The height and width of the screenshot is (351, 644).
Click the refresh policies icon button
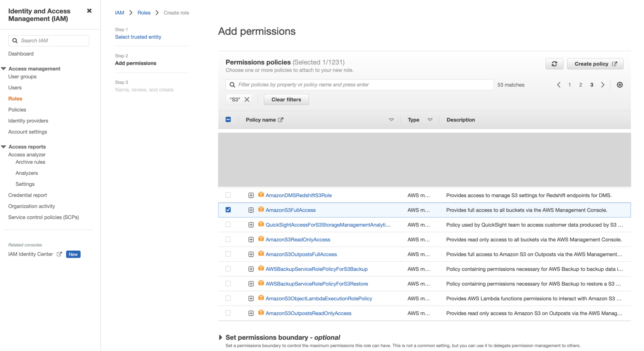tap(554, 64)
